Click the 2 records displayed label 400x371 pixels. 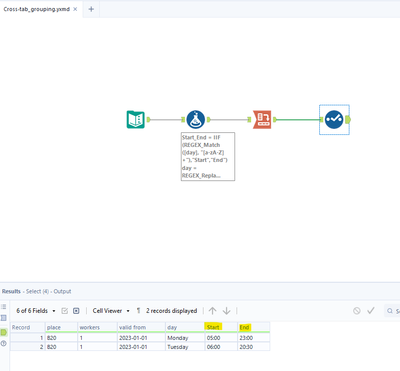[x=171, y=311]
